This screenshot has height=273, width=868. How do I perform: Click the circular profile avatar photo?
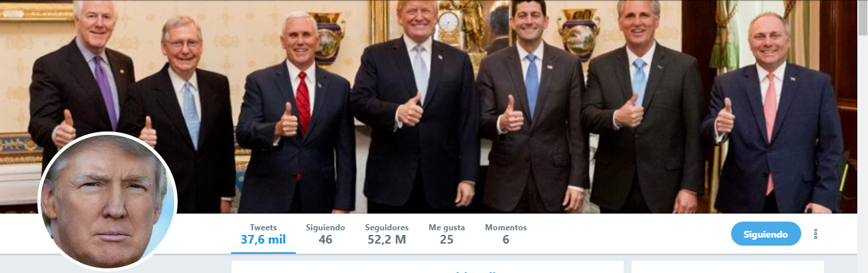click(x=107, y=201)
